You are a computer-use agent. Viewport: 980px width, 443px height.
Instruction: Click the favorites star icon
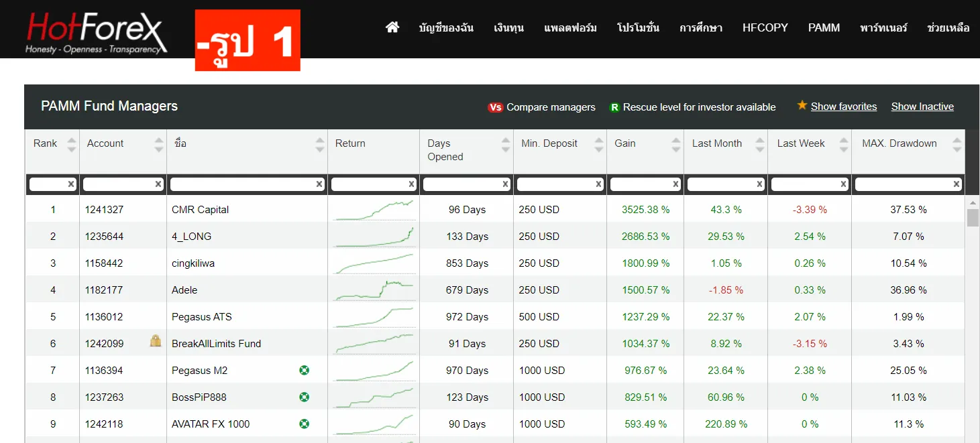(x=802, y=105)
